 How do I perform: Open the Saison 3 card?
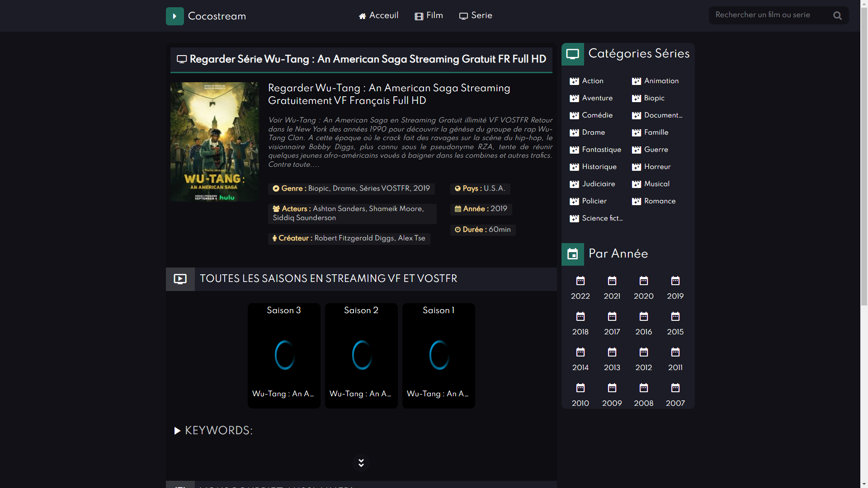point(284,356)
